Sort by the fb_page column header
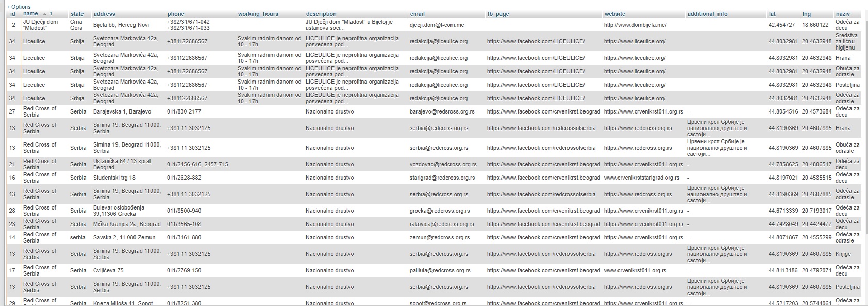Image resolution: width=868 pixels, height=306 pixels. coord(498,14)
